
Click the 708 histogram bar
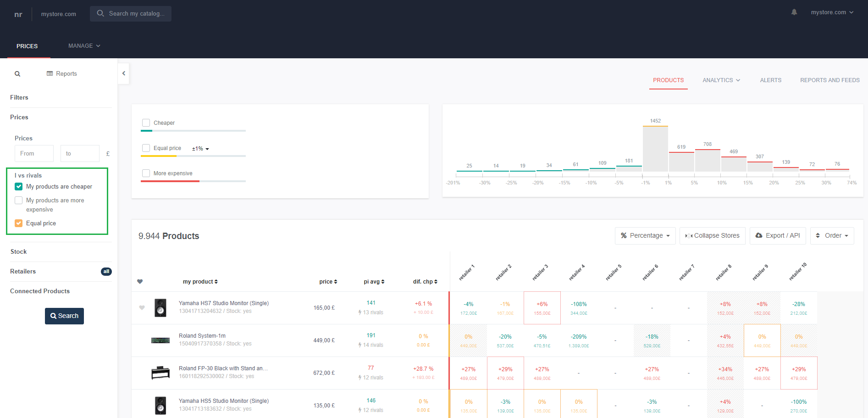point(708,161)
